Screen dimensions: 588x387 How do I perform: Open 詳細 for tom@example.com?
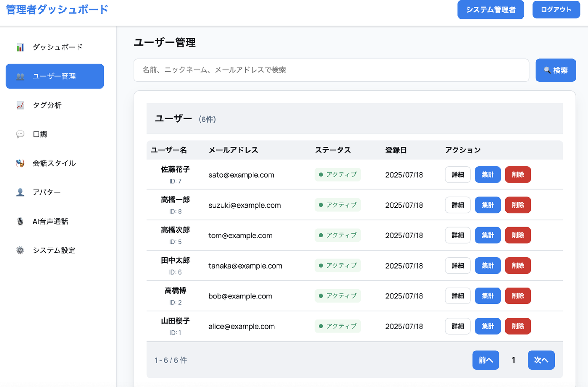pyautogui.click(x=458, y=235)
